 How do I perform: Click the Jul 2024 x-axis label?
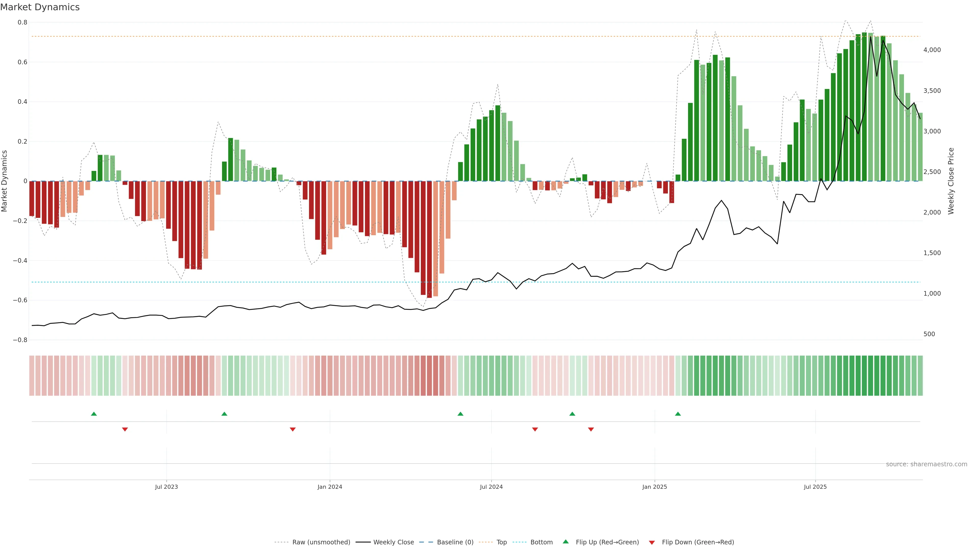(491, 487)
